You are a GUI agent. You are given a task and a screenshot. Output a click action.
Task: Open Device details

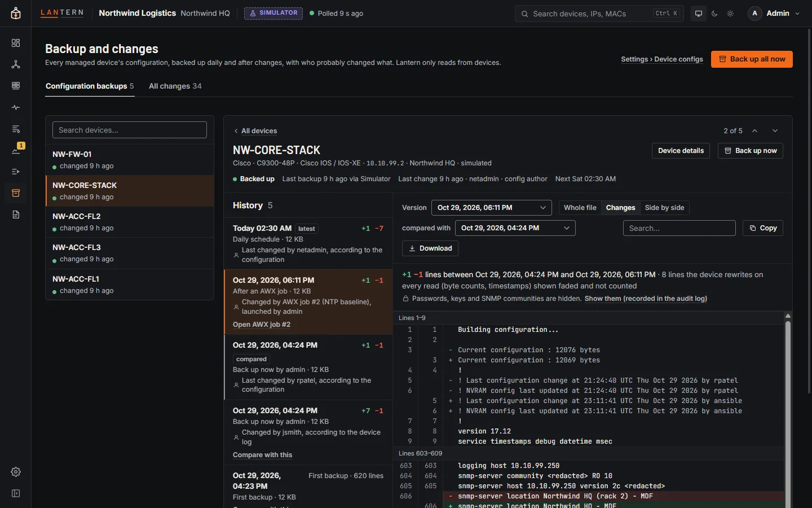tap(681, 151)
